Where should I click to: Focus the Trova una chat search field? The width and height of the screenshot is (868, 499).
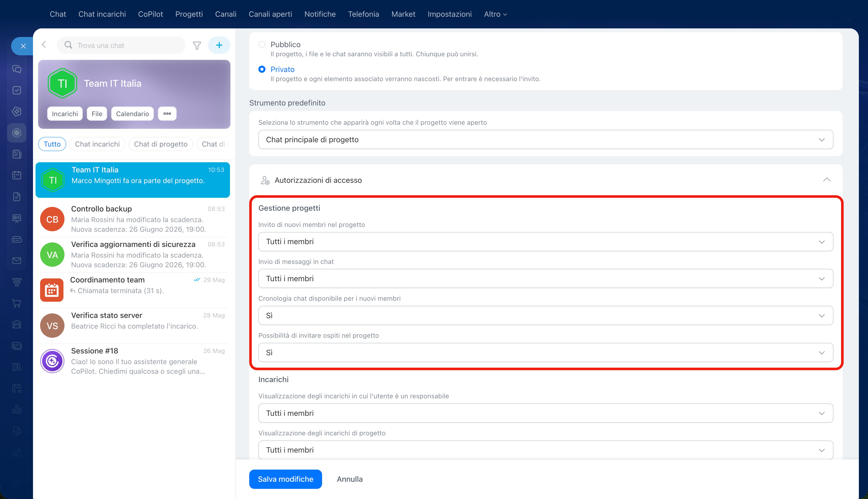[121, 45]
